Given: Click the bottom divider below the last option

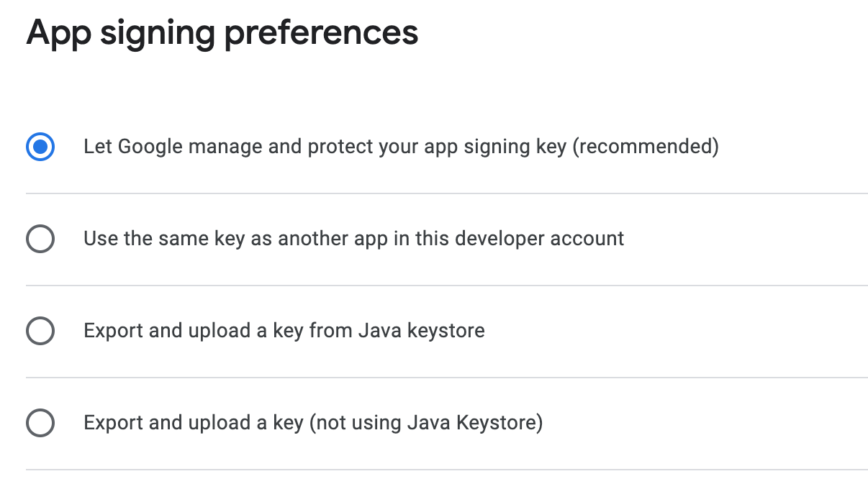Looking at the screenshot, I should pyautogui.click(x=446, y=470).
